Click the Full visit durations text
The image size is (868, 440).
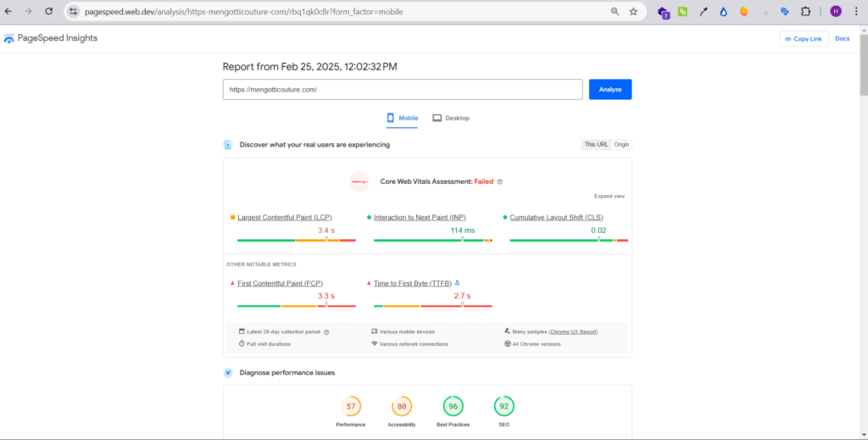tap(269, 344)
